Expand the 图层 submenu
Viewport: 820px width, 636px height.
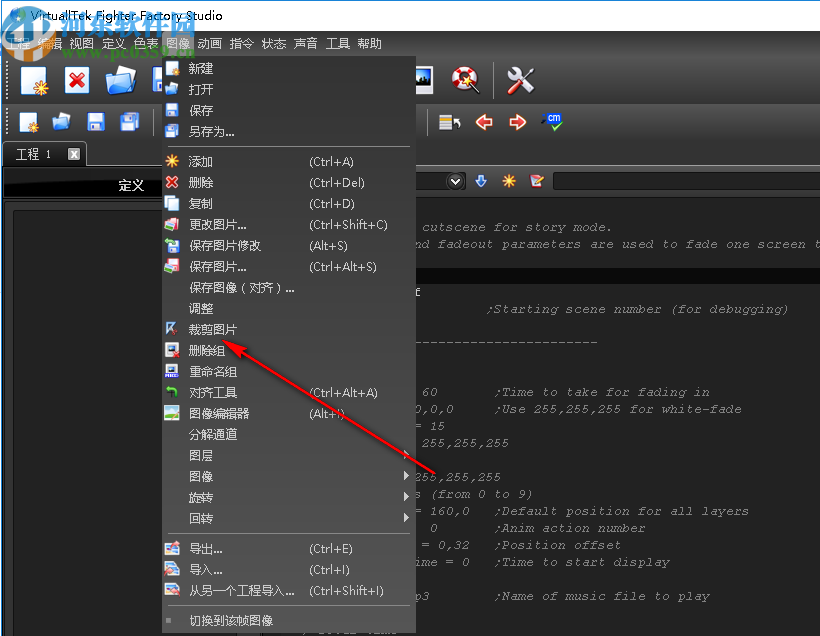tap(289, 456)
